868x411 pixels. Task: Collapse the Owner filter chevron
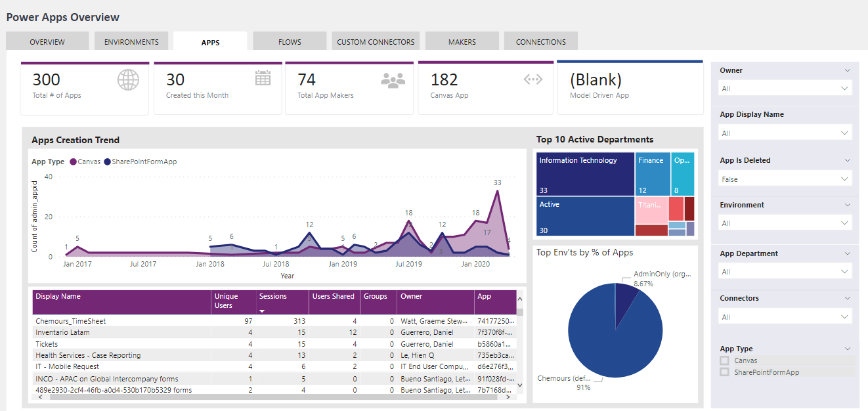click(x=847, y=70)
